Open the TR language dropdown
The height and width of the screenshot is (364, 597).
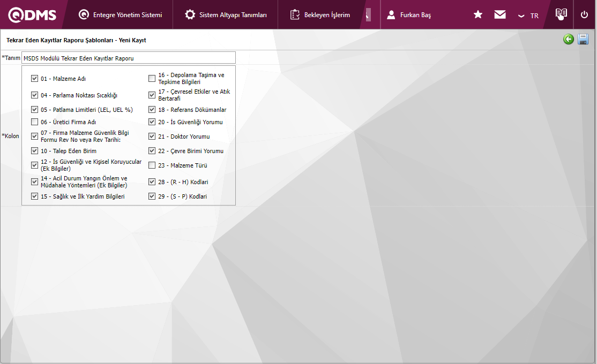[528, 16]
